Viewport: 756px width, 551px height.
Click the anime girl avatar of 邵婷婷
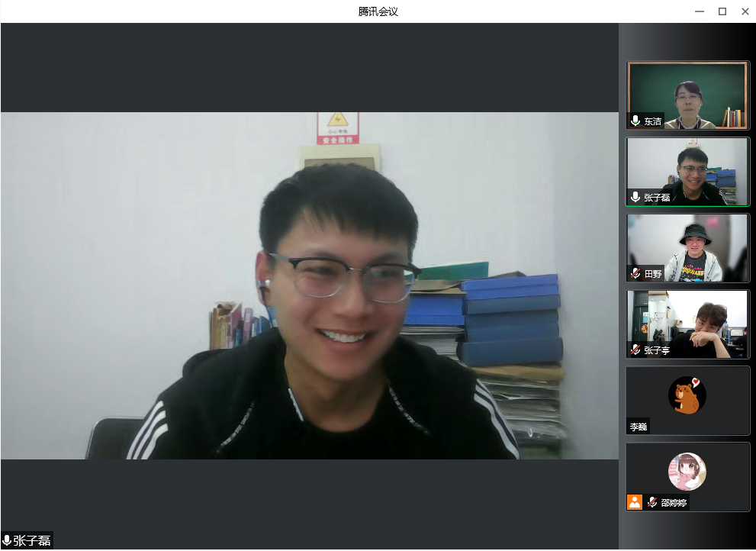(x=687, y=472)
